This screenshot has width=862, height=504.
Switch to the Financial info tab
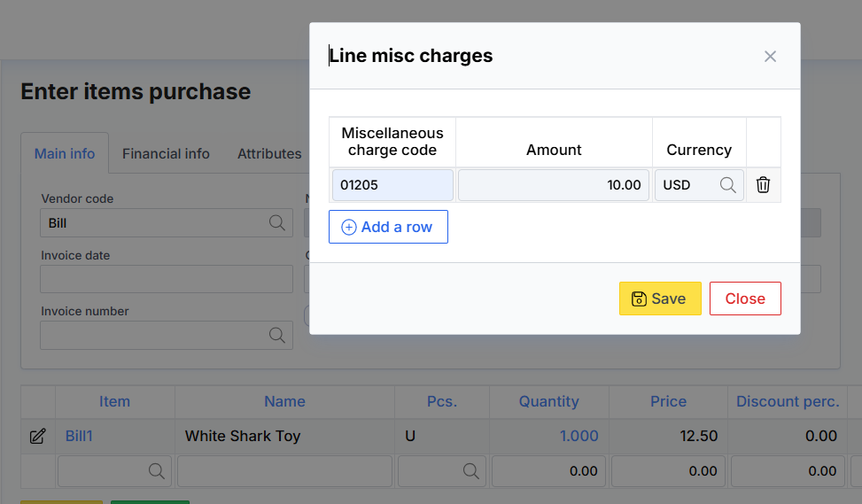(166, 153)
